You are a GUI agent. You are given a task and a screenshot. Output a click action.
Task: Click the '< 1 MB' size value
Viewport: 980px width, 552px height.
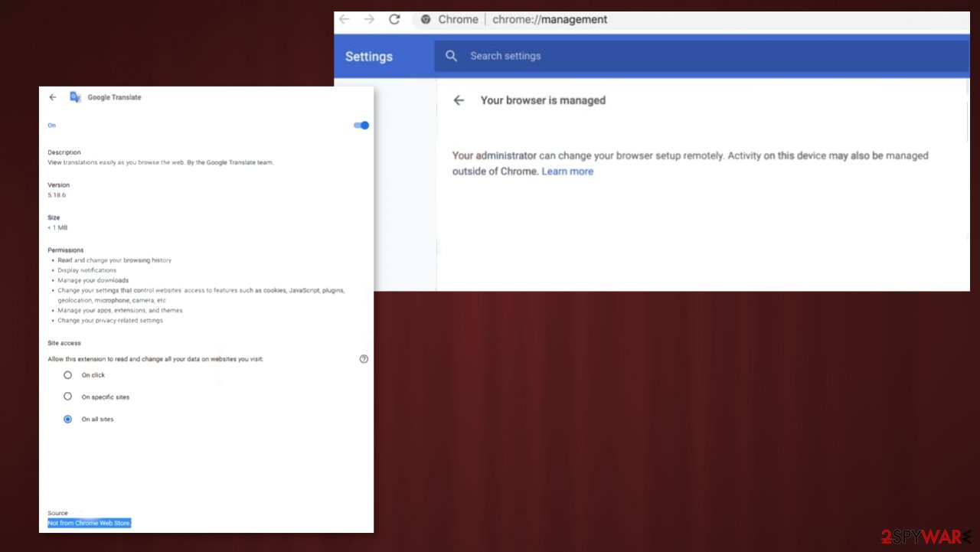(57, 227)
